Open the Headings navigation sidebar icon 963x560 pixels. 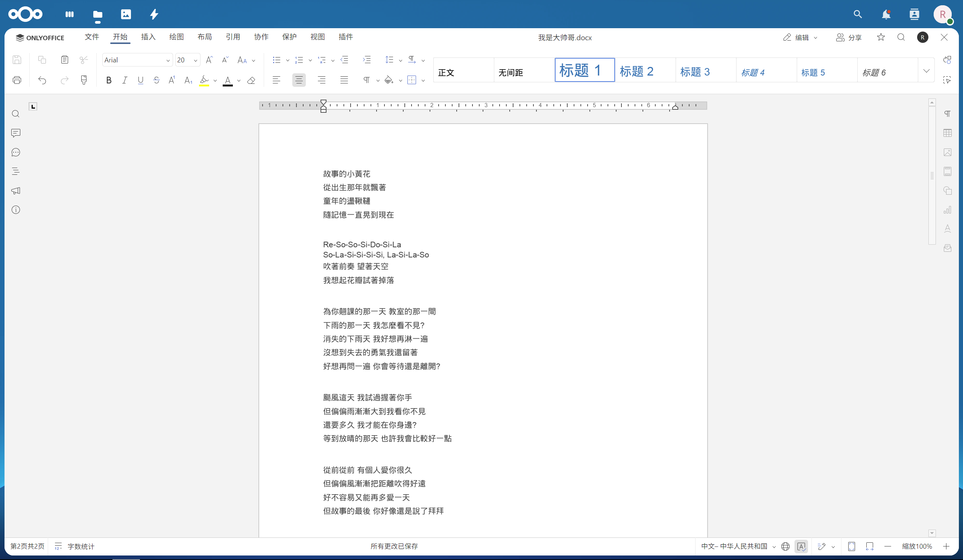point(16,171)
